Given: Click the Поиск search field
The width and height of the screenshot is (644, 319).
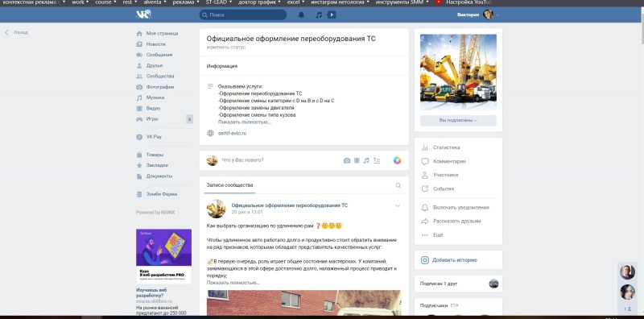Looking at the screenshot, I should tap(243, 14).
